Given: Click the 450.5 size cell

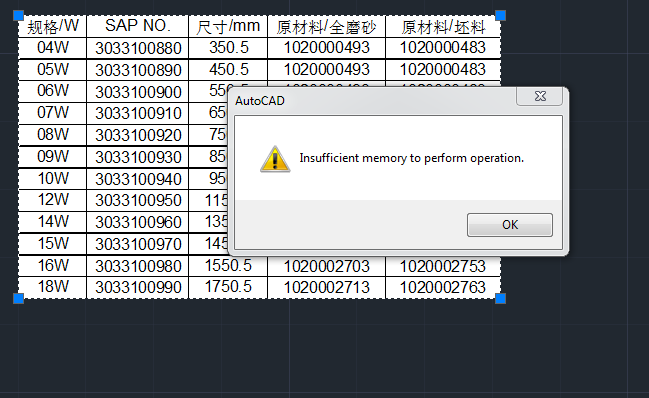Looking at the screenshot, I should [228, 70].
